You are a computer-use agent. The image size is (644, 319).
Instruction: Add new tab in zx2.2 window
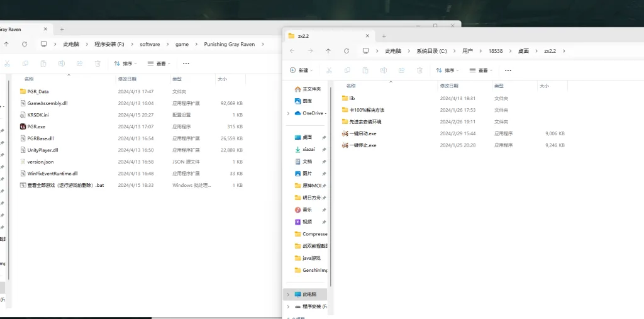(384, 36)
